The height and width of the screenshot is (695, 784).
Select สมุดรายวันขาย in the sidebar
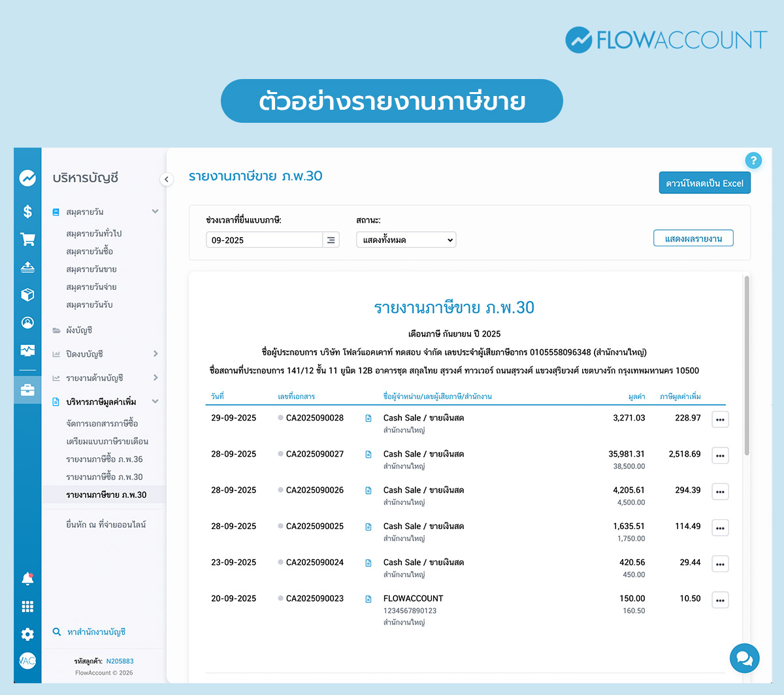click(x=91, y=269)
